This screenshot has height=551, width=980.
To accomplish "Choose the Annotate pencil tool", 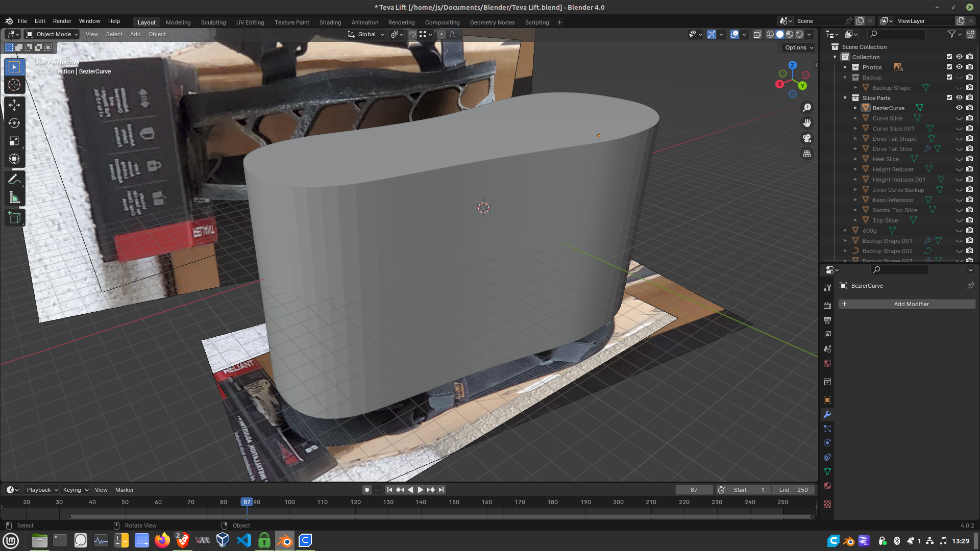I will [x=14, y=179].
